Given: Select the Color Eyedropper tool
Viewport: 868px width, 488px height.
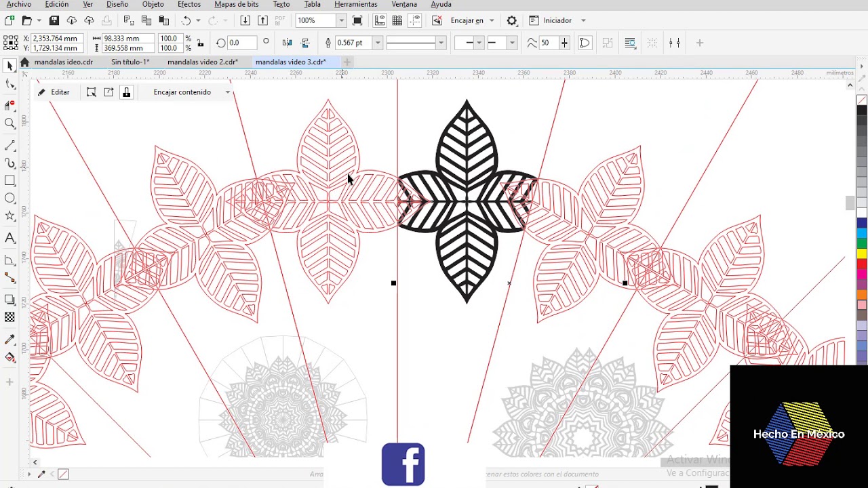Looking at the screenshot, I should tap(9, 340).
